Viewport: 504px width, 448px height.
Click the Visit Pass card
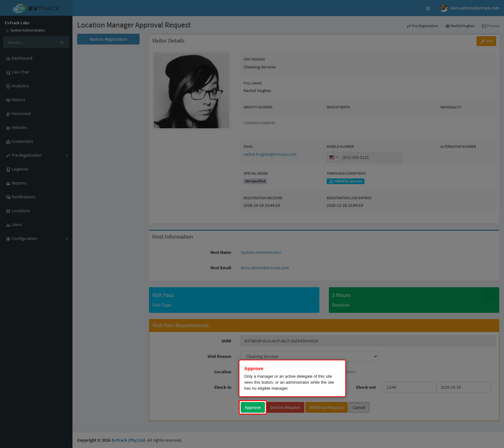click(x=234, y=300)
